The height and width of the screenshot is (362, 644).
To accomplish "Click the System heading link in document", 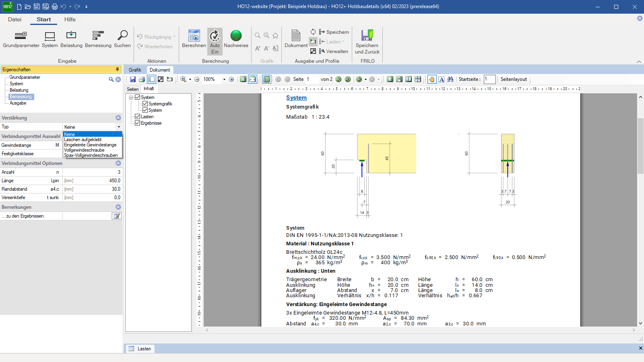I will (296, 98).
